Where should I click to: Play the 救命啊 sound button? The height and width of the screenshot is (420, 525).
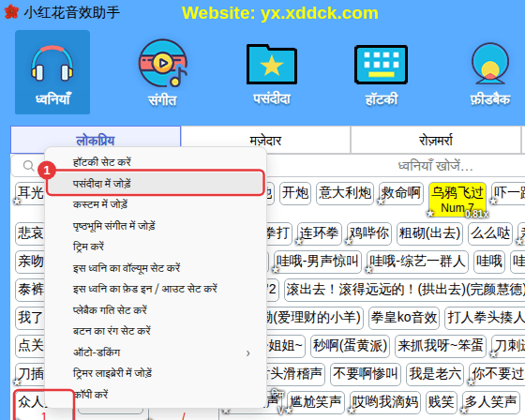(x=401, y=193)
